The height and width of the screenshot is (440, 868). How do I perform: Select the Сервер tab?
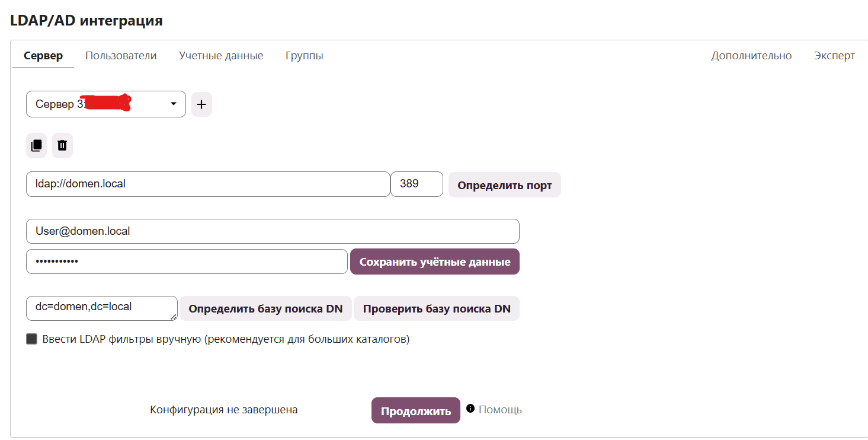(x=43, y=56)
